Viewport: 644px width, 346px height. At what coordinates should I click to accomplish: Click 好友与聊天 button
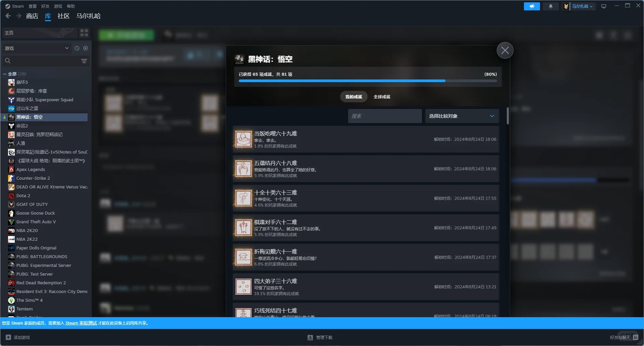[624, 337]
